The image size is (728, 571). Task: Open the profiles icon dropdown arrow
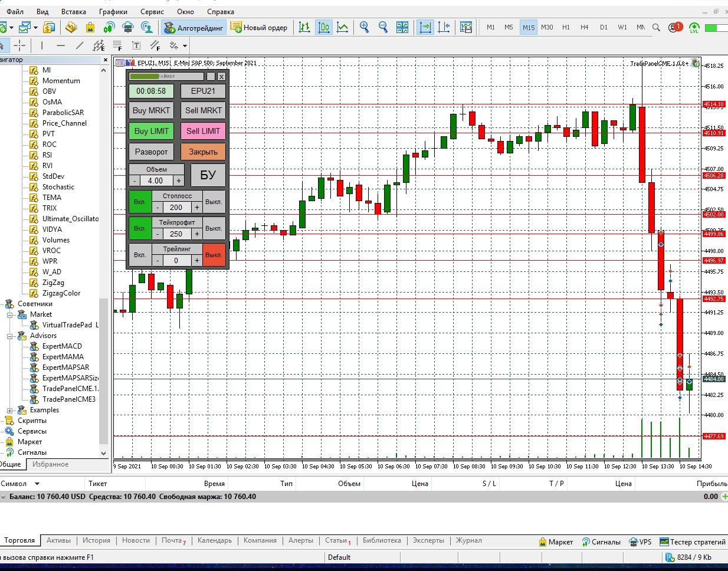pos(35,28)
